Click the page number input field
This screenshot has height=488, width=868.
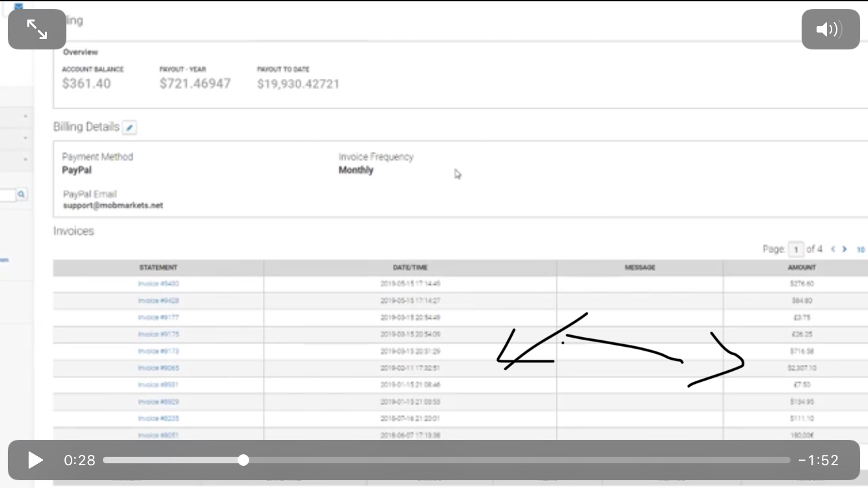(x=795, y=249)
